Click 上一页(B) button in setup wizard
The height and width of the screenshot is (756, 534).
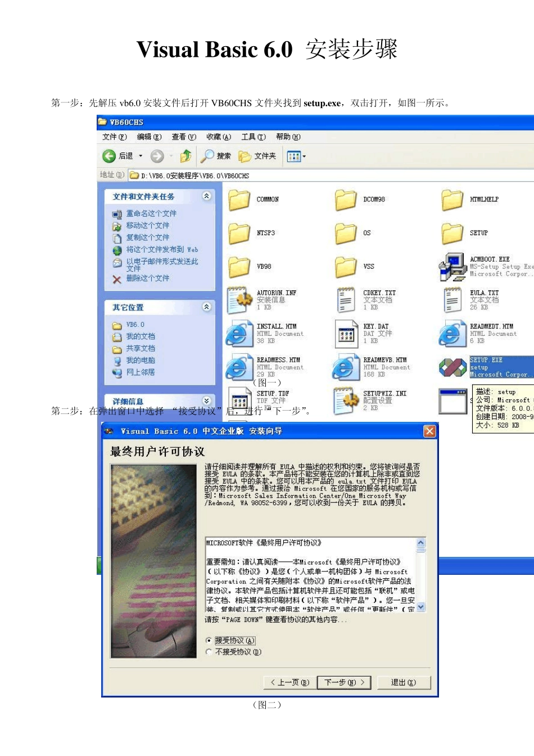[289, 682]
